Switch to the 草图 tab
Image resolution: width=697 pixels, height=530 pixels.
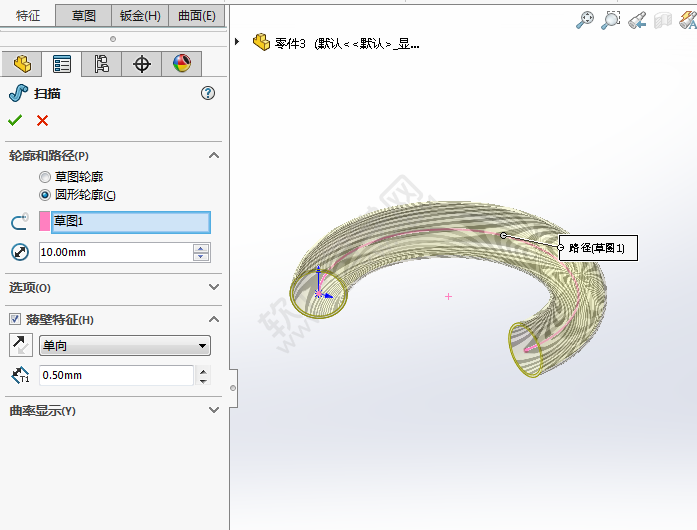[84, 16]
